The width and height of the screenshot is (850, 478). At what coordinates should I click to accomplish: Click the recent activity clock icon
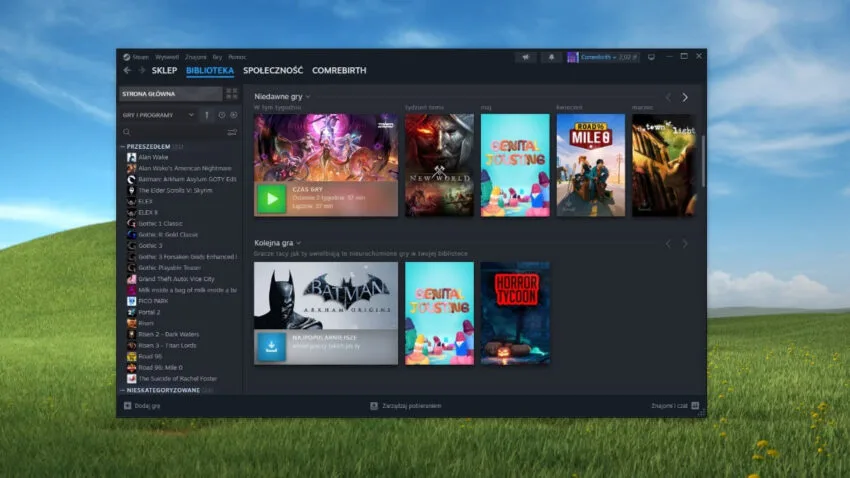[222, 115]
